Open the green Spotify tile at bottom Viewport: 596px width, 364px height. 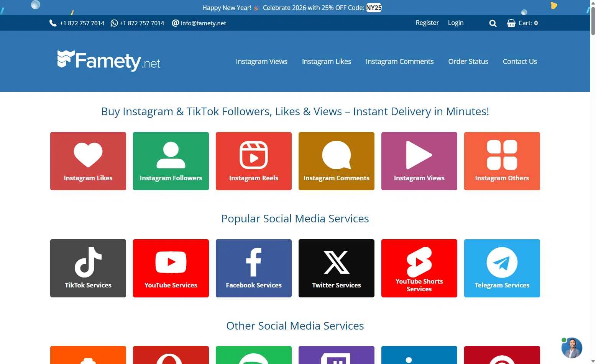(254, 355)
